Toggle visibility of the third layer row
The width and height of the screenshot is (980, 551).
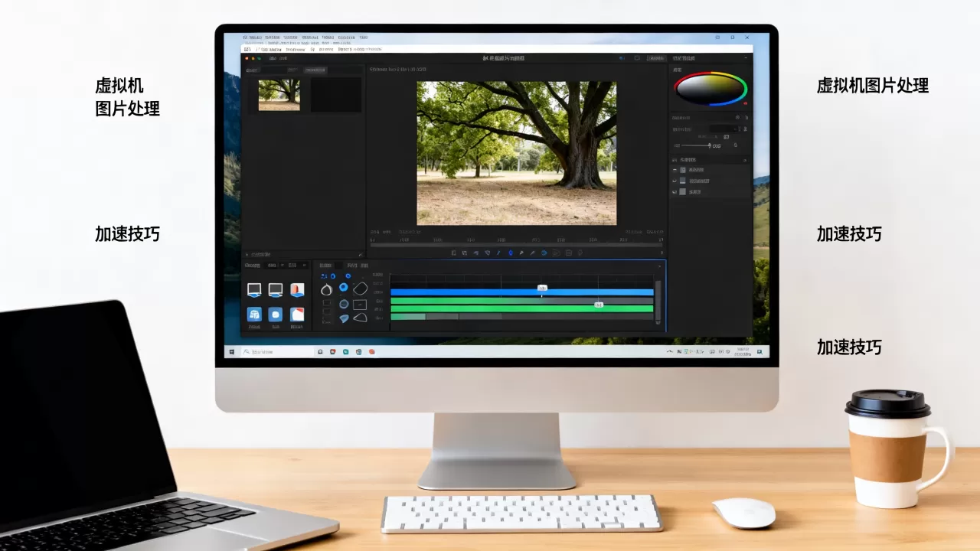(675, 192)
